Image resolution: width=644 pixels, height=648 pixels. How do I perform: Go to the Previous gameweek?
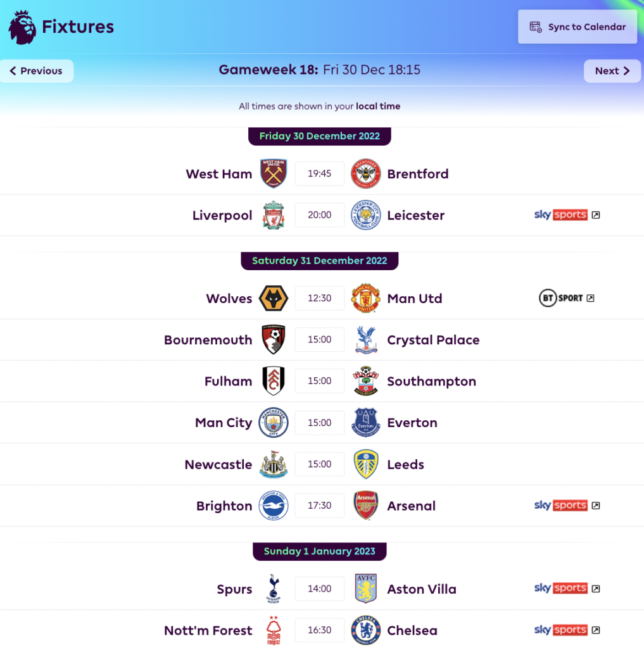(x=35, y=71)
